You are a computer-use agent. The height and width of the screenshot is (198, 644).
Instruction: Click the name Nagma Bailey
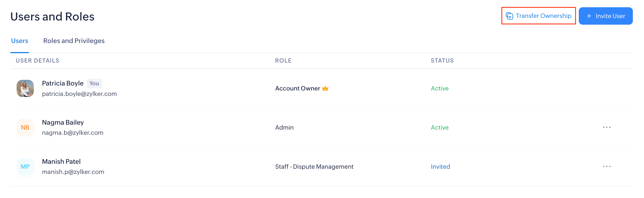[x=63, y=122]
